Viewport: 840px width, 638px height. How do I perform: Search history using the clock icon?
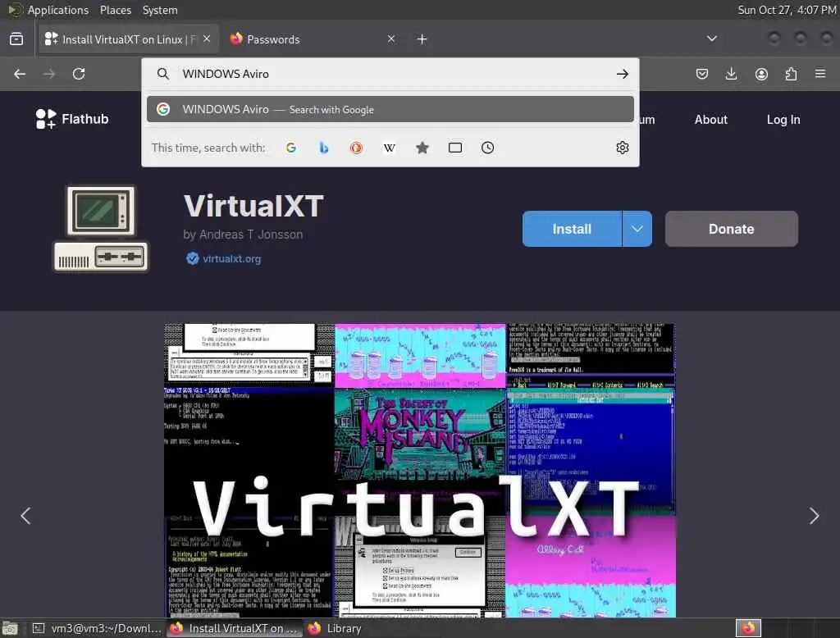[487, 148]
